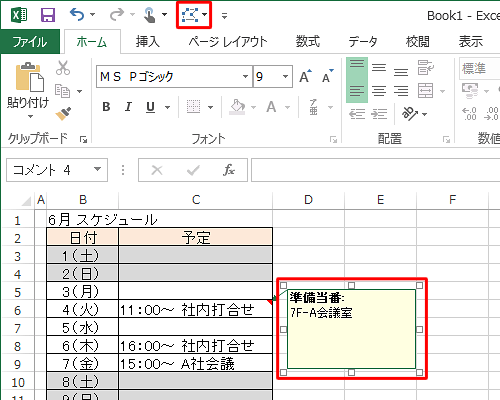The width and height of the screenshot is (500, 400).
Task: Open the Orientation dropdown arrow
Action: (425, 114)
